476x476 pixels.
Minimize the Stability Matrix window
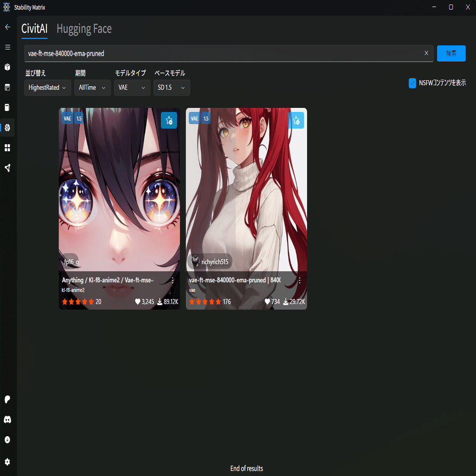pos(434,7)
